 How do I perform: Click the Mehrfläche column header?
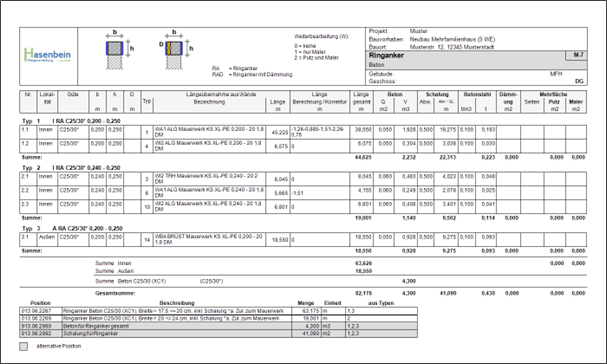tap(553, 94)
